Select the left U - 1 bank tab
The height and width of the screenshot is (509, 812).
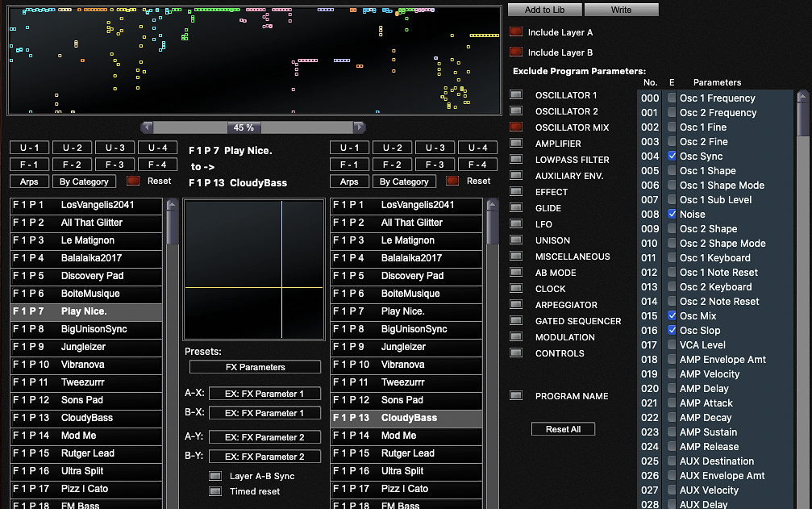tap(30, 148)
